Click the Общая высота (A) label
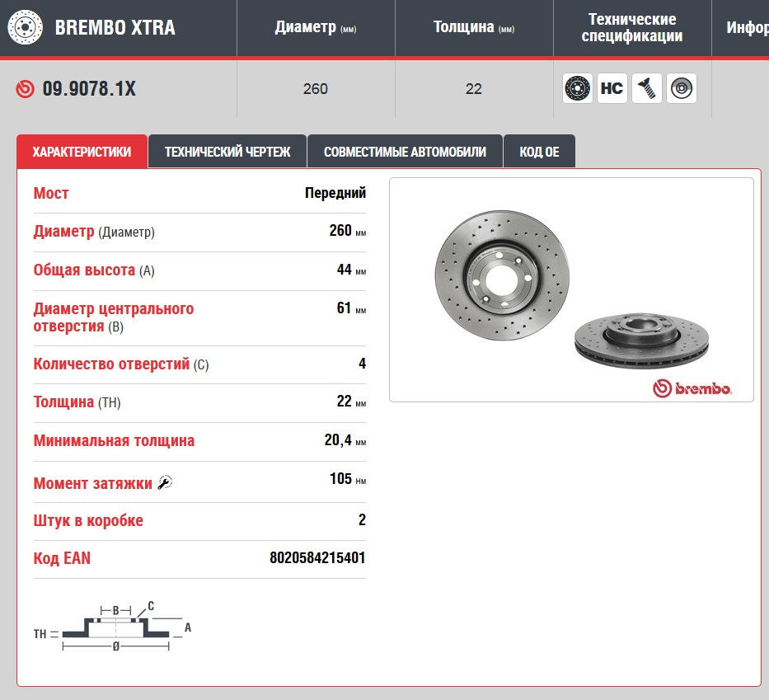This screenshot has height=700, width=769. (x=94, y=270)
